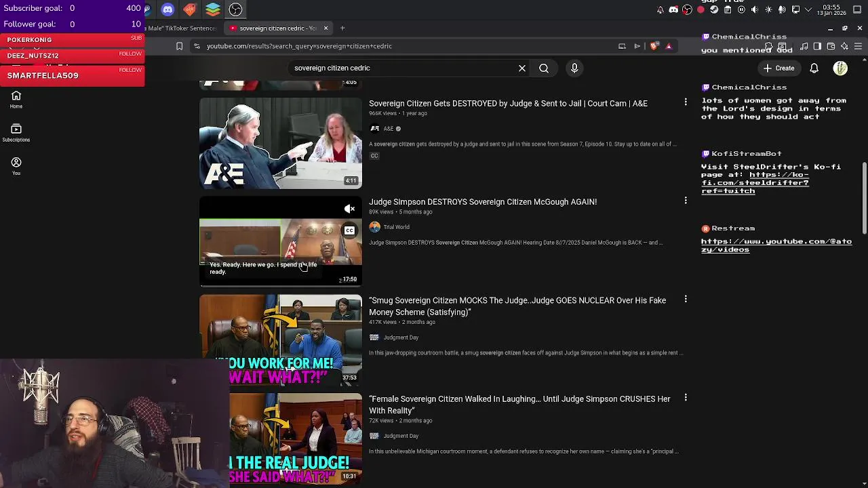Open the Brave Rewards triangle icon
This screenshot has height=488, width=868.
(x=669, y=46)
